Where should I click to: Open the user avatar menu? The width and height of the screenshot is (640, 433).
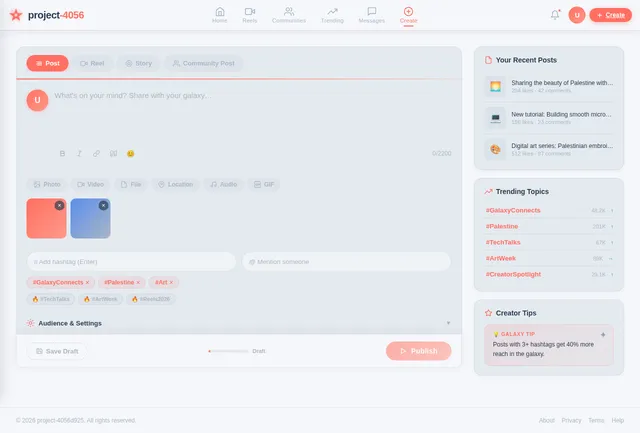[x=576, y=14]
